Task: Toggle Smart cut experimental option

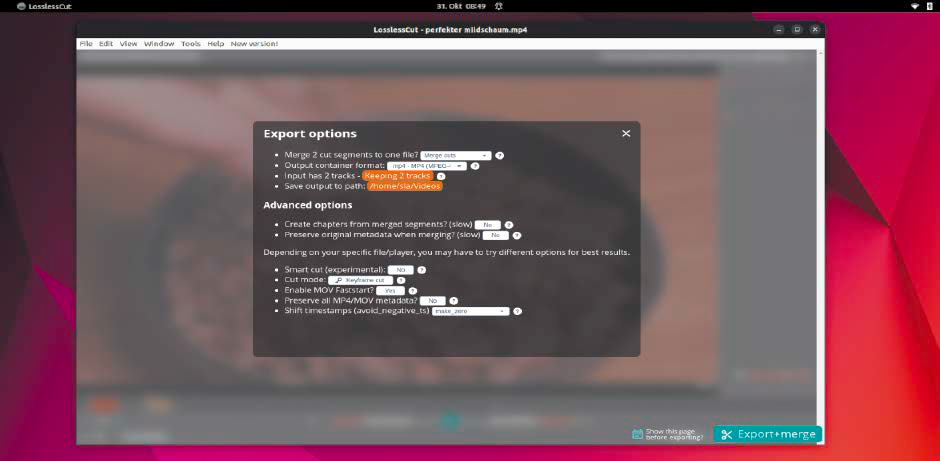Action: [400, 270]
